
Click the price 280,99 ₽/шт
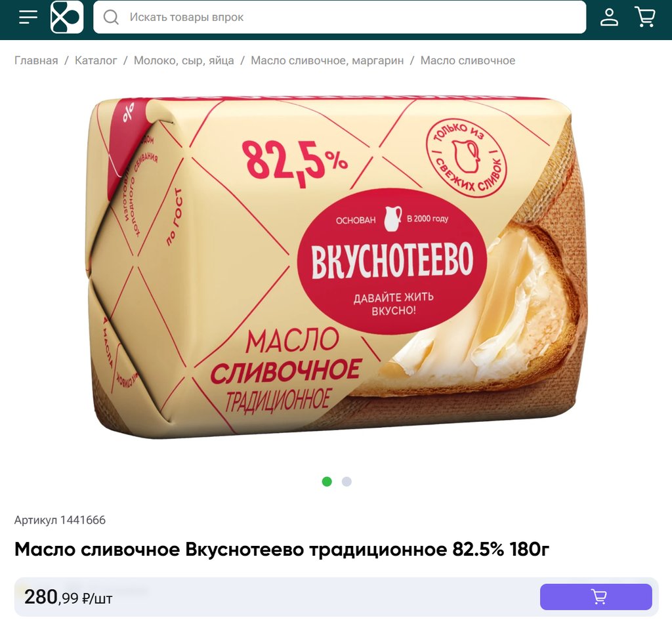(x=68, y=597)
